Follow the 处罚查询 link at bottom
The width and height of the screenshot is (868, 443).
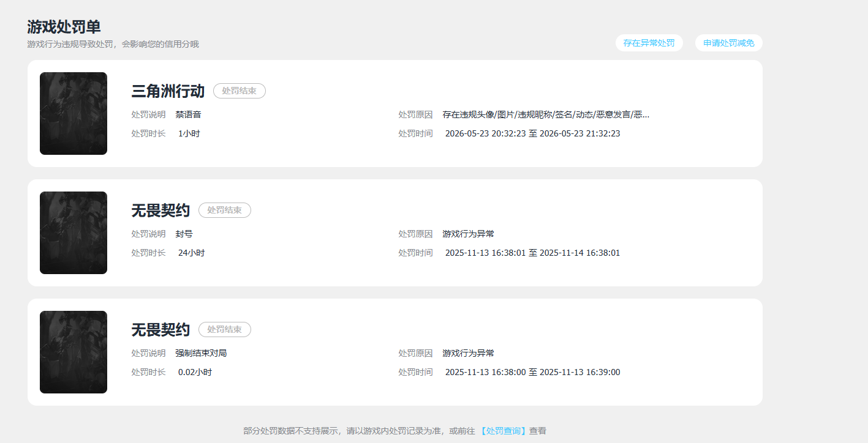(x=503, y=431)
